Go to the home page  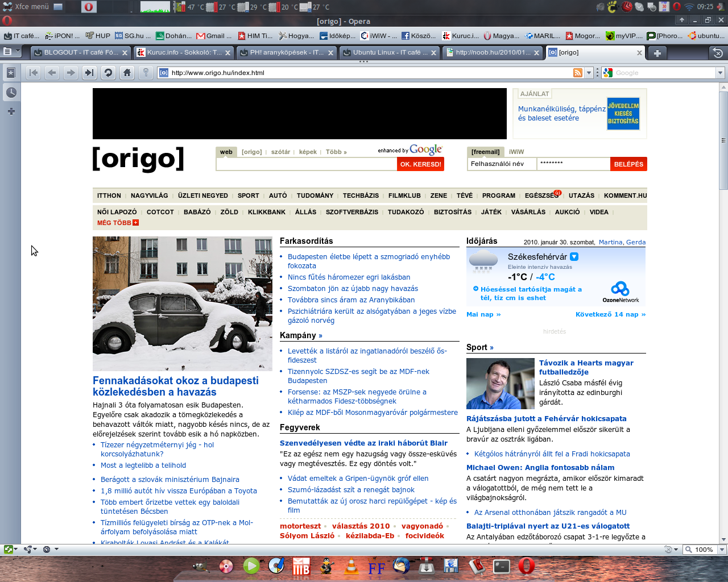point(127,73)
